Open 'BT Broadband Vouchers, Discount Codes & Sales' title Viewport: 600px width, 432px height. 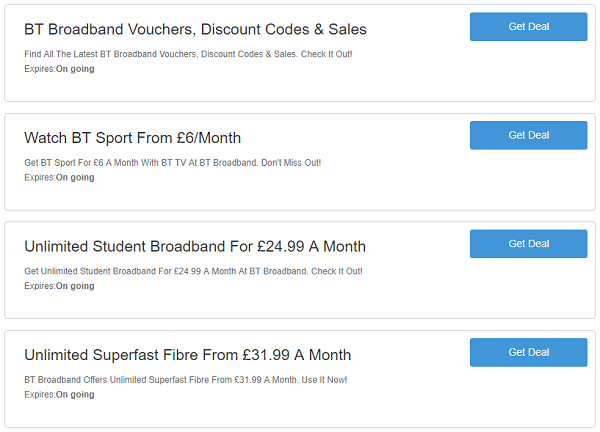click(195, 29)
